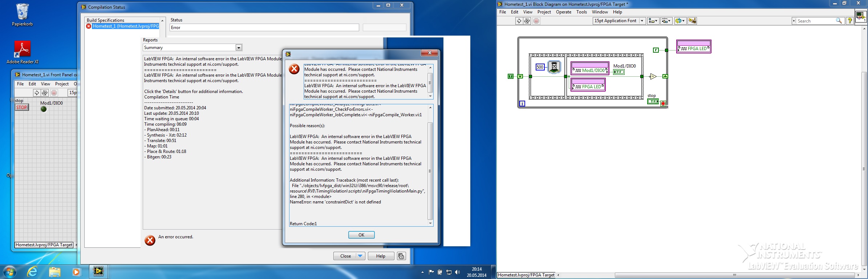Viewport: 868px width, 279px height.
Task: Select the 500 numeric constant
Action: point(540,67)
